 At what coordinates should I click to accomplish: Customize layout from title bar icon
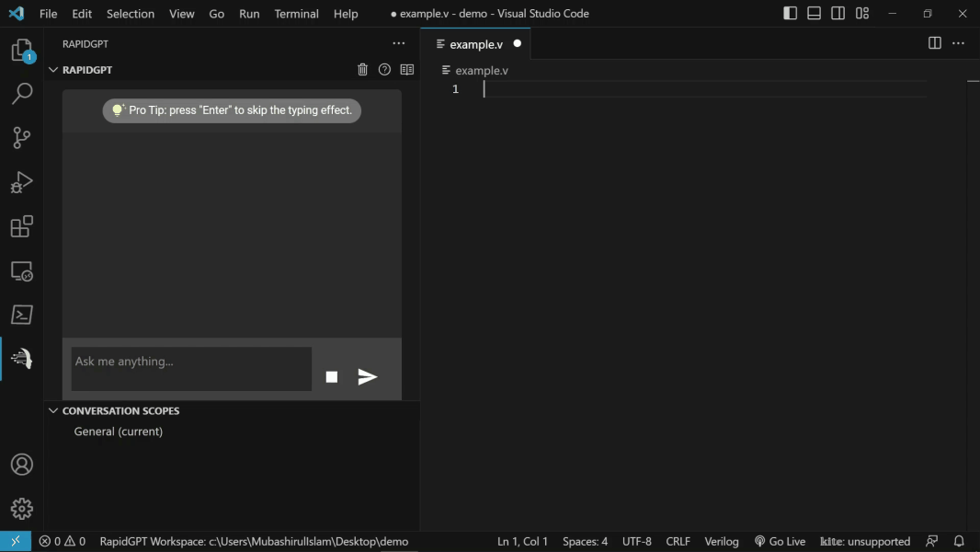[862, 13]
